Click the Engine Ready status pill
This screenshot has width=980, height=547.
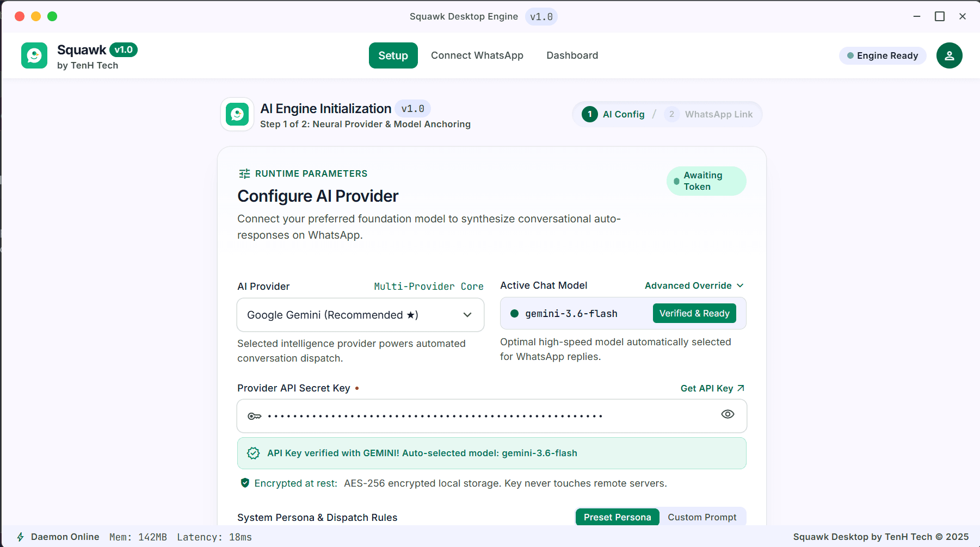883,55
